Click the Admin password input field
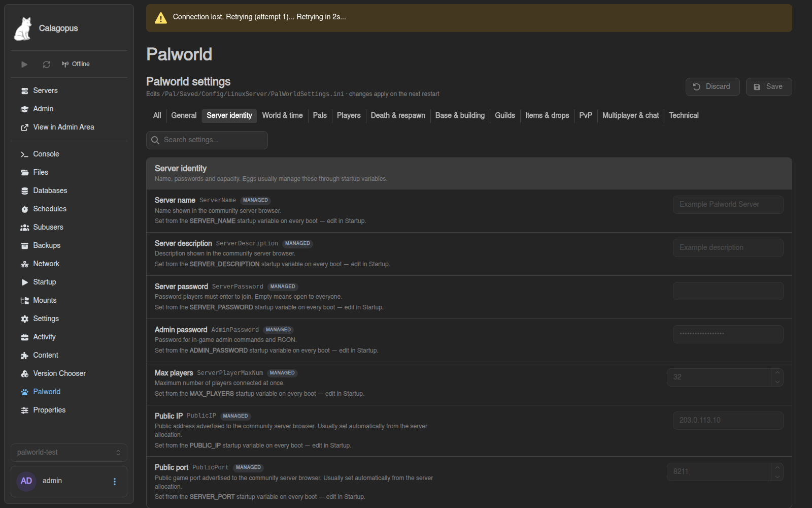Screen dimensions: 812x508 [x=728, y=334]
